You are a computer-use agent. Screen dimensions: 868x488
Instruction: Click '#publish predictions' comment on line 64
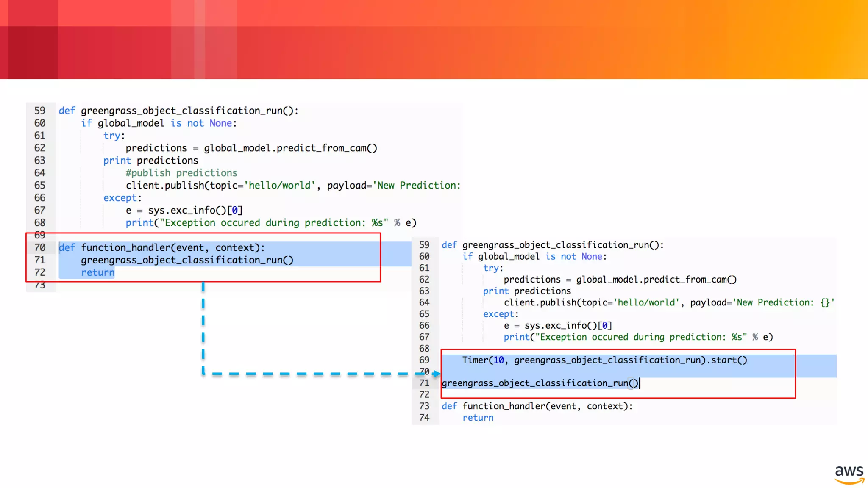tap(181, 173)
